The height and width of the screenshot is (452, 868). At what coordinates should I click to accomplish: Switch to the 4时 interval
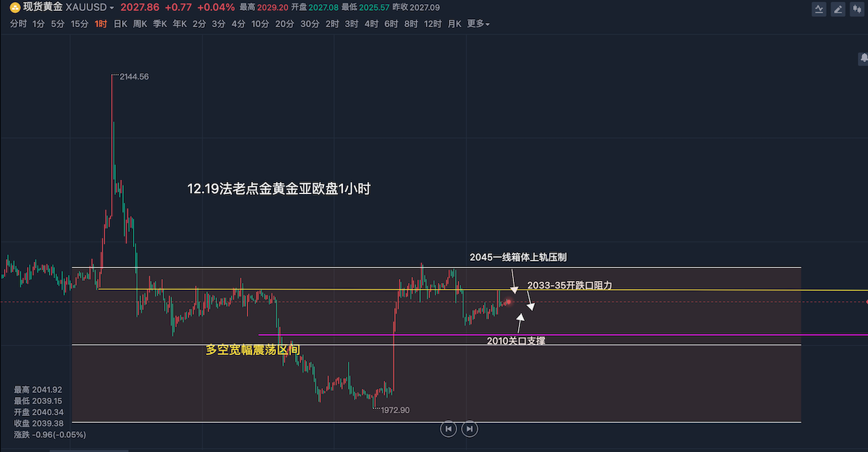pos(371,24)
